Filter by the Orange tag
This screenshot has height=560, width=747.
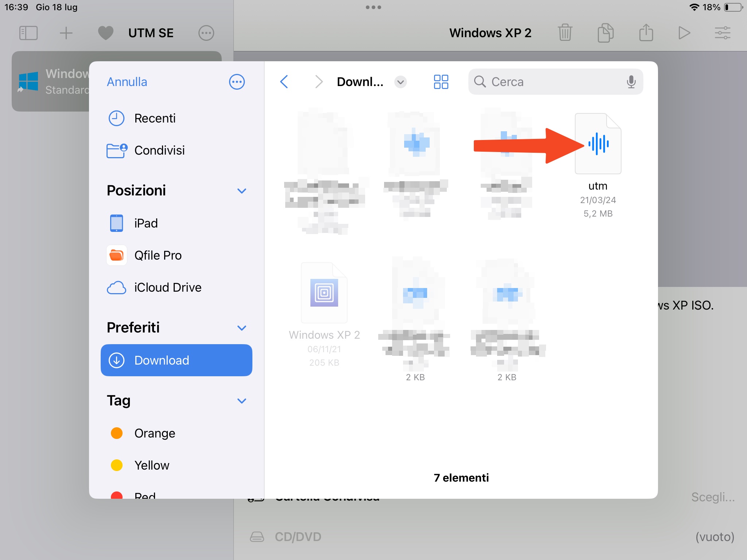pyautogui.click(x=177, y=433)
